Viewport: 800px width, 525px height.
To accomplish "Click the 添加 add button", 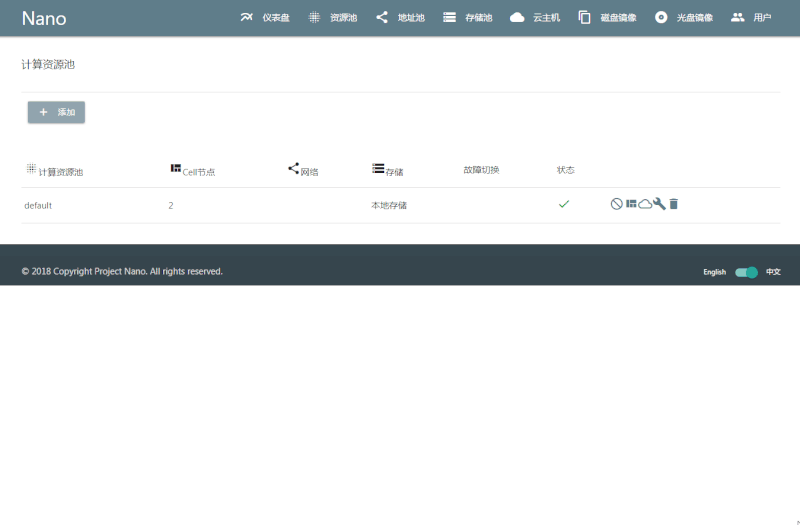I will pos(57,112).
